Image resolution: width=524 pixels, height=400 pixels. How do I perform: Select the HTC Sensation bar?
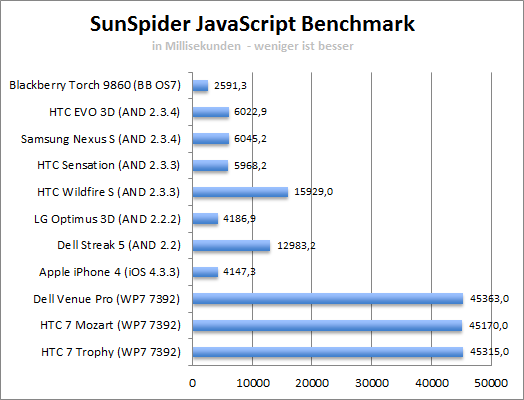click(x=210, y=165)
